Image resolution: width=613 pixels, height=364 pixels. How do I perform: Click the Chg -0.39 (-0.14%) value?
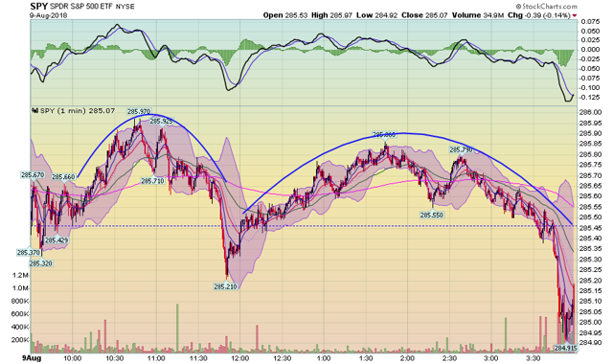tap(539, 15)
